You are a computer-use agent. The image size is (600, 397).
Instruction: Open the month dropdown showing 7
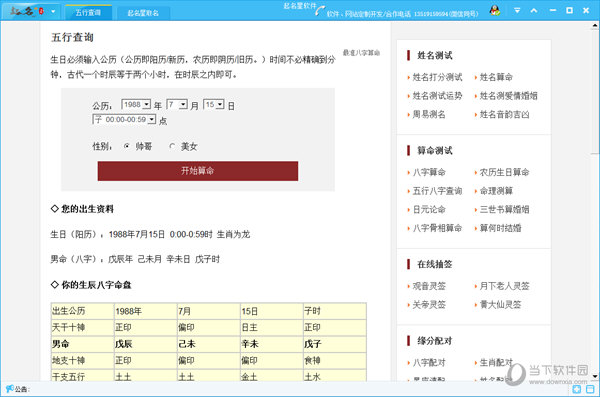point(177,105)
